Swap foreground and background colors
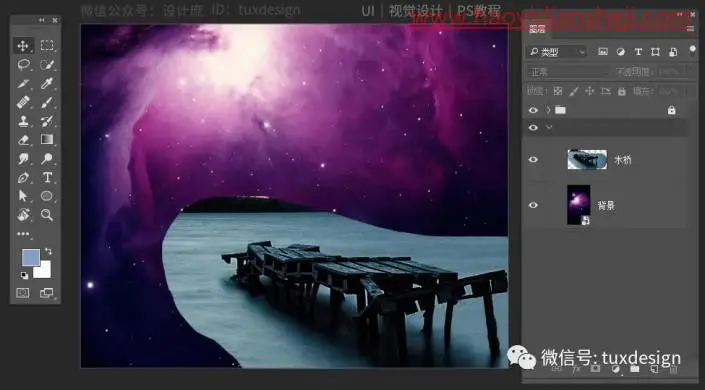This screenshot has width=705, height=390. coord(48,251)
